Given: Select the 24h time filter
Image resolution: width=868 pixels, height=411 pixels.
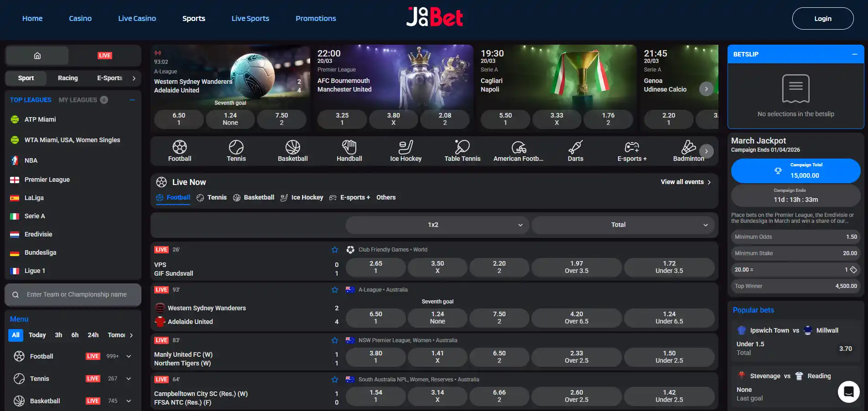Looking at the screenshot, I should point(93,335).
